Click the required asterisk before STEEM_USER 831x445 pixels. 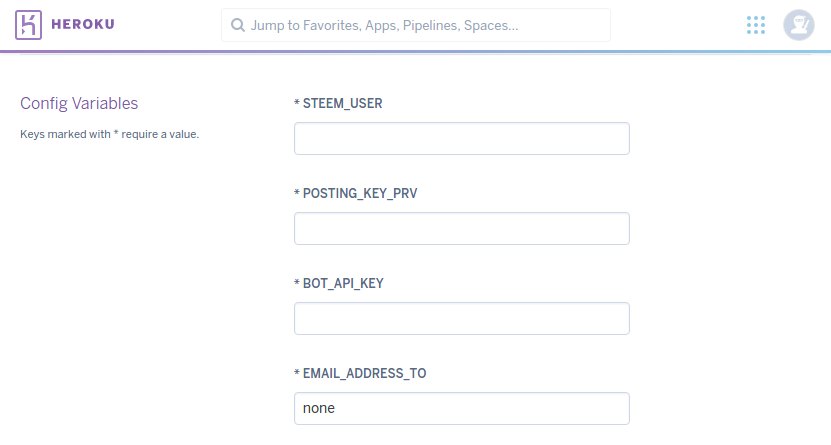click(x=297, y=102)
